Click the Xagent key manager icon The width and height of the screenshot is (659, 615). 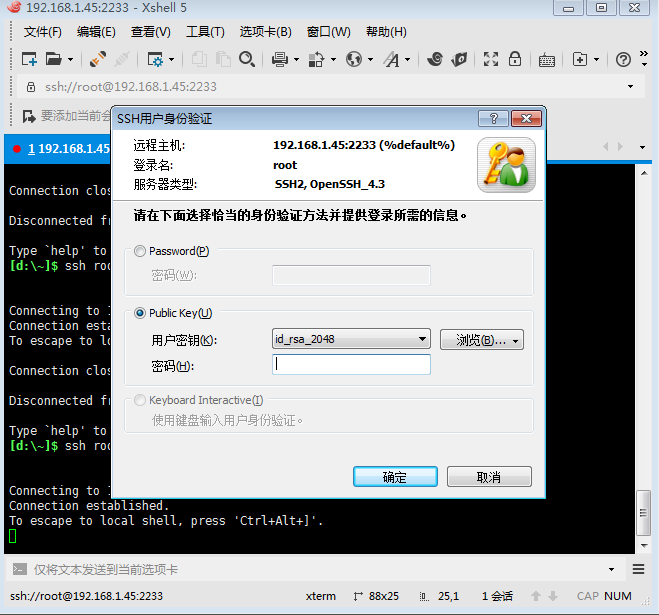[x=459, y=59]
